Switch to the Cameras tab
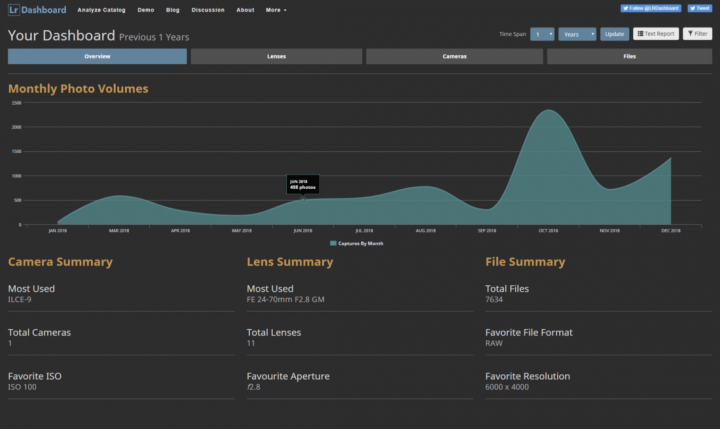Image resolution: width=720 pixels, height=429 pixels. tap(455, 56)
